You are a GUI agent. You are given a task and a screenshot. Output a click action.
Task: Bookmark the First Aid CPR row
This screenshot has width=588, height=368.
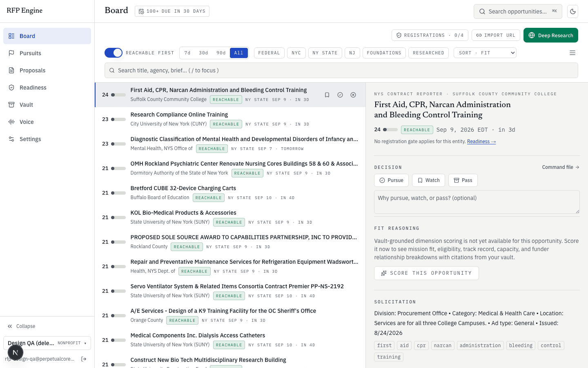pos(327,95)
